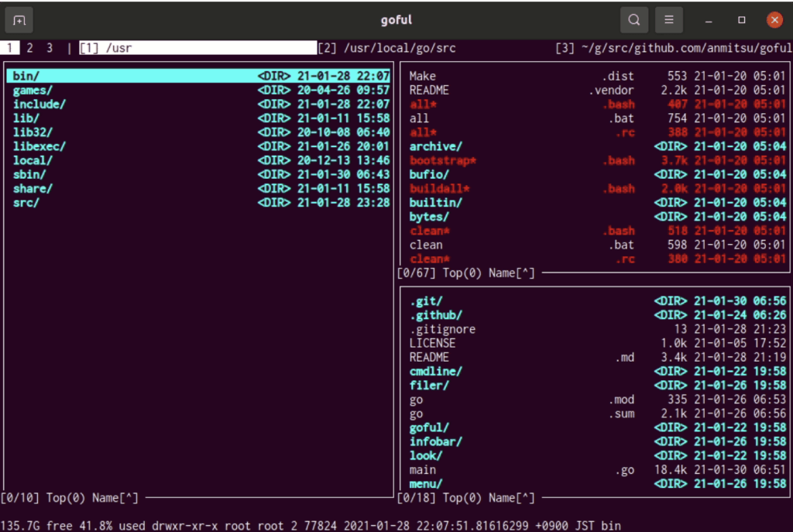Select the sbin/ directory row
This screenshot has height=532, width=793.
198,174
